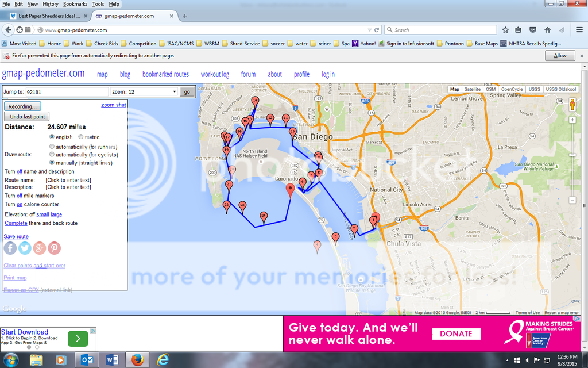Viewport: 588px width, 368px height.
Task: Zoom out the map with minus button
Action: [572, 200]
